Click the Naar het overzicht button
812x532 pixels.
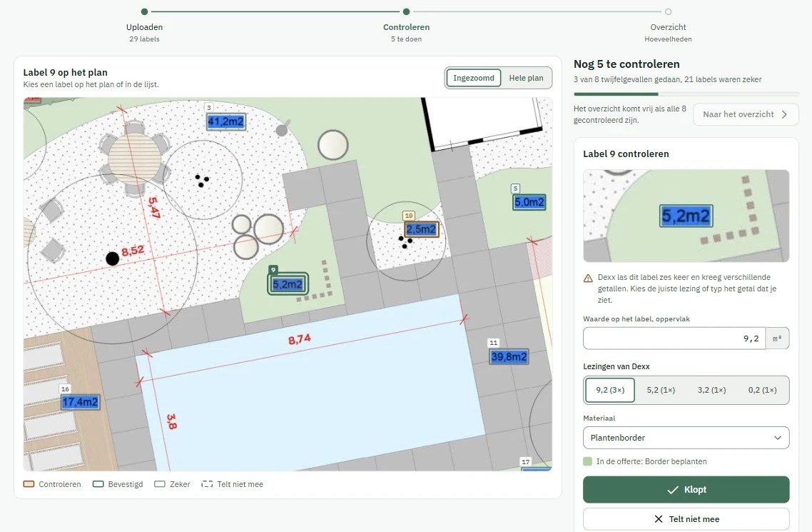(x=746, y=114)
